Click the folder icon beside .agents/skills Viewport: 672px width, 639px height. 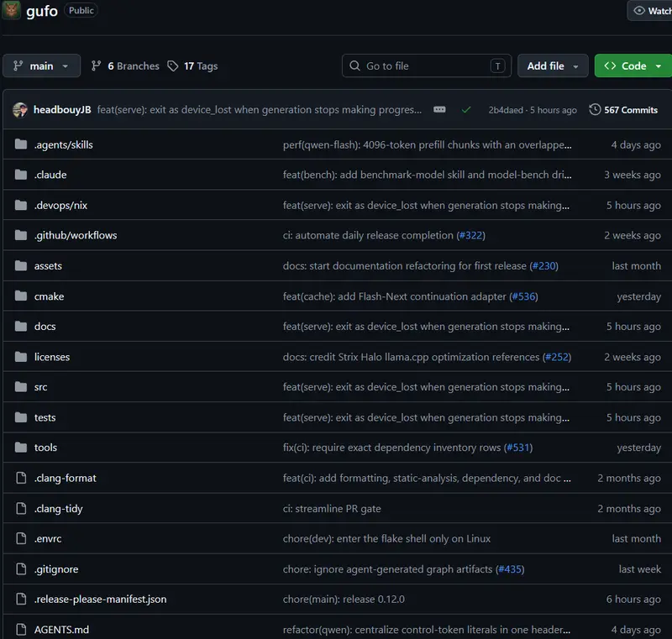pyautogui.click(x=20, y=144)
